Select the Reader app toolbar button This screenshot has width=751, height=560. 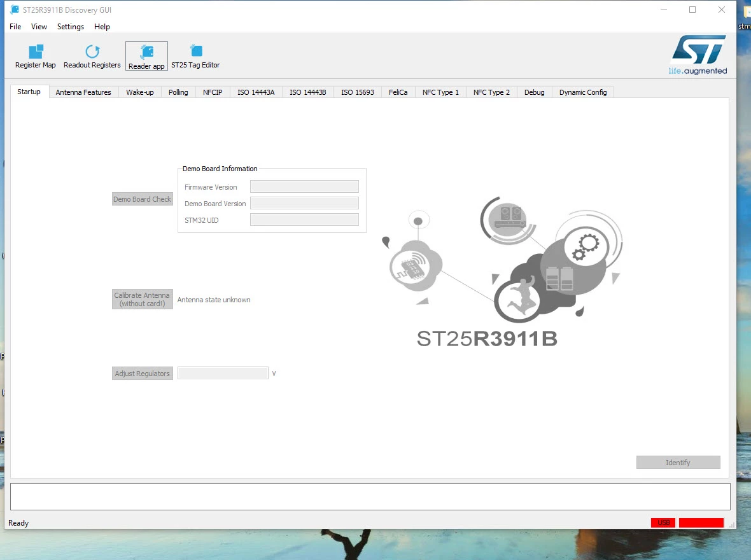tap(146, 56)
